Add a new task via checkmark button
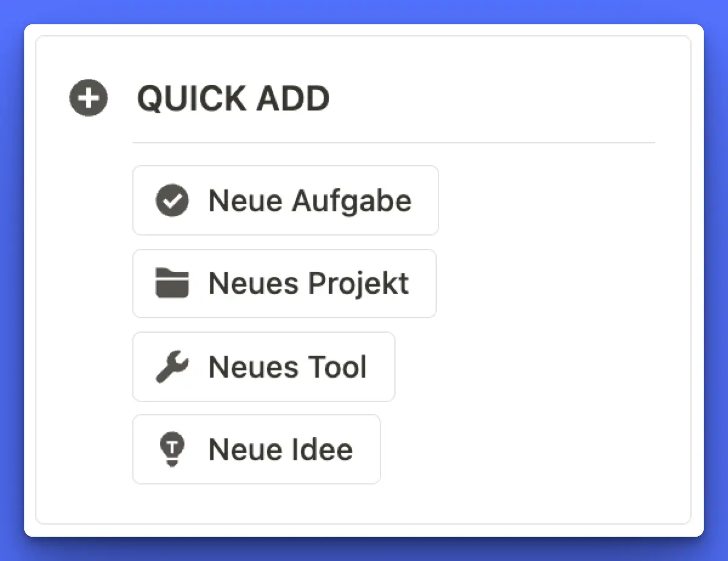 pyautogui.click(x=285, y=201)
